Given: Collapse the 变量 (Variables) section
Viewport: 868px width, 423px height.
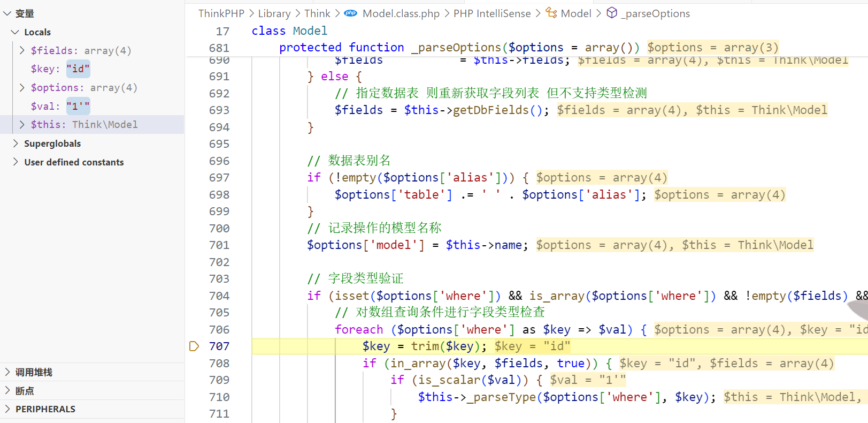Looking at the screenshot, I should tap(7, 13).
